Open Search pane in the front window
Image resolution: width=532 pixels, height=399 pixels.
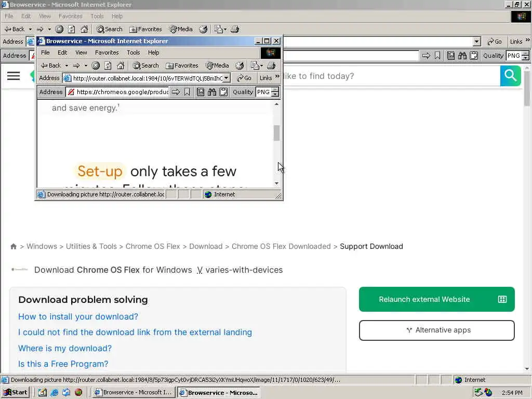click(146, 65)
